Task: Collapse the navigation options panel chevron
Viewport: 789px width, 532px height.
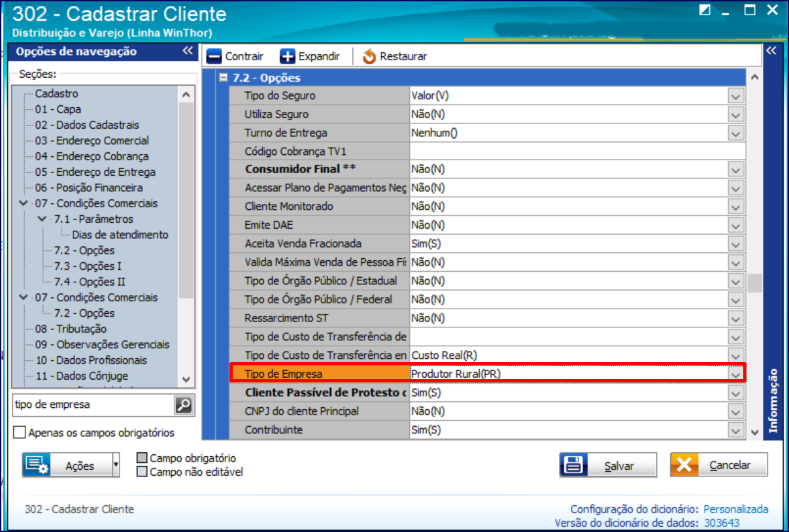Action: 188,51
